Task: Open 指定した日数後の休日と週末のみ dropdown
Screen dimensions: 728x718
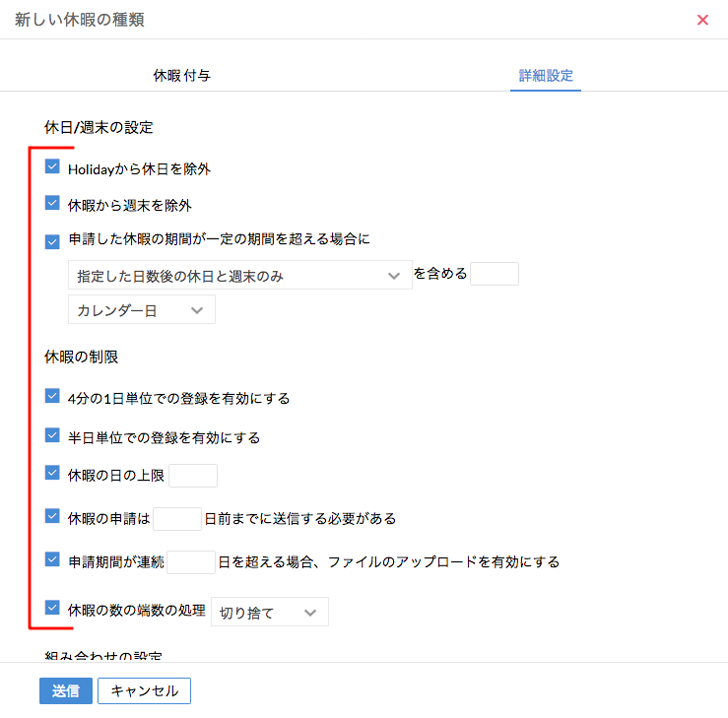Action: (x=239, y=275)
